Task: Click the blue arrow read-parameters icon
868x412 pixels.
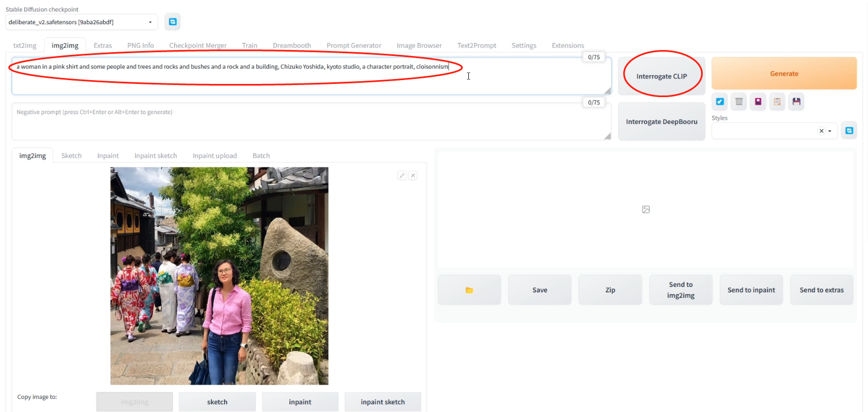Action: click(720, 101)
